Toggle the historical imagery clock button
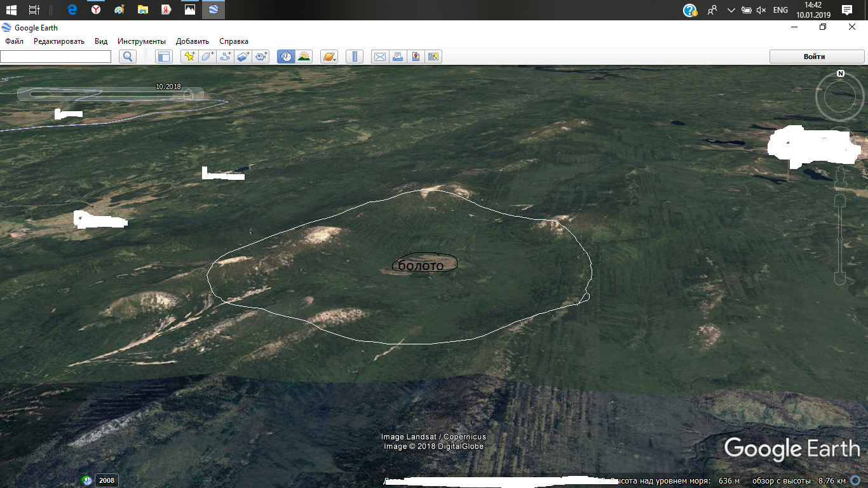The width and height of the screenshot is (868, 488). point(286,57)
